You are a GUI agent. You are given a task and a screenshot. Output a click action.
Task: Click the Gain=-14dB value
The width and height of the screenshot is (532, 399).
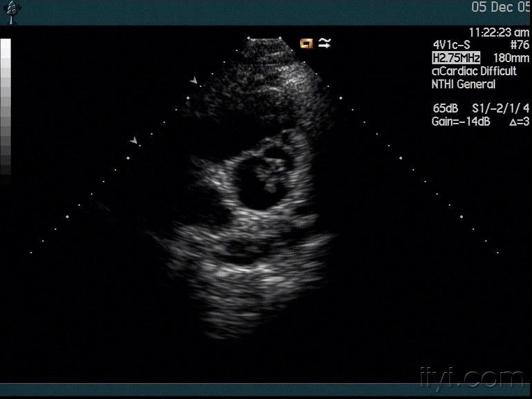pos(461,121)
